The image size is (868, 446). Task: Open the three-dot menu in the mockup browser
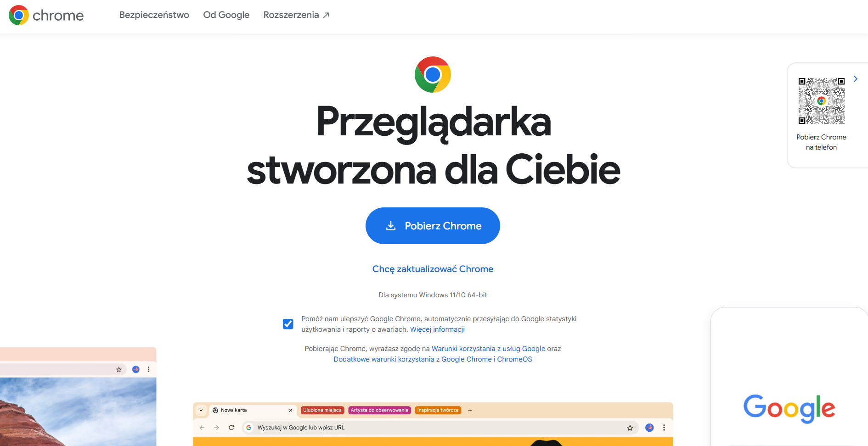(664, 428)
